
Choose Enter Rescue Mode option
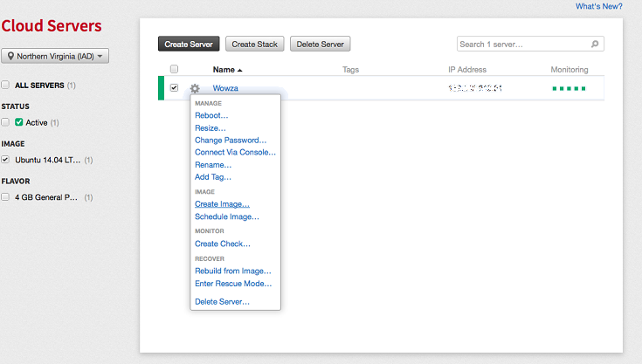coord(233,284)
